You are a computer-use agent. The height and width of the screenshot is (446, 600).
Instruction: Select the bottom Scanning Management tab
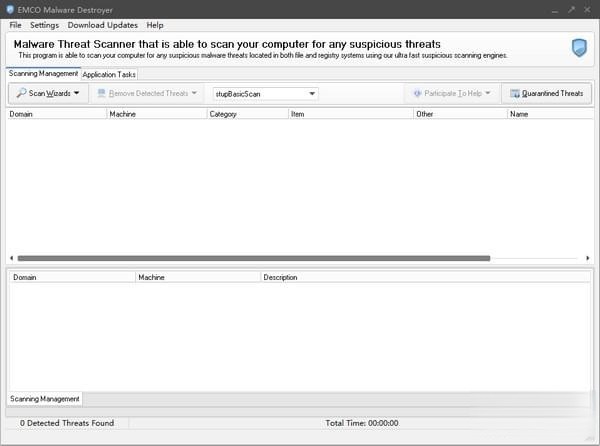(45, 399)
